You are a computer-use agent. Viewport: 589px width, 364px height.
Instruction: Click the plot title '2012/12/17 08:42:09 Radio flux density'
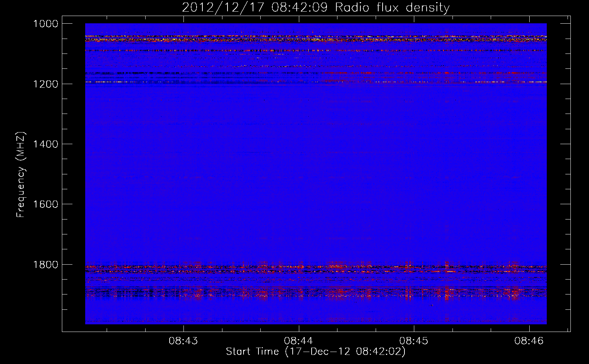tap(316, 8)
